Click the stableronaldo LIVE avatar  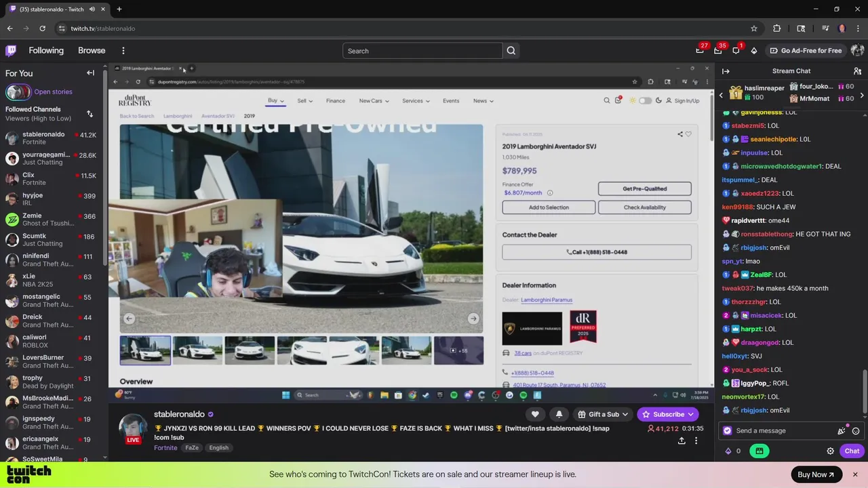(133, 428)
